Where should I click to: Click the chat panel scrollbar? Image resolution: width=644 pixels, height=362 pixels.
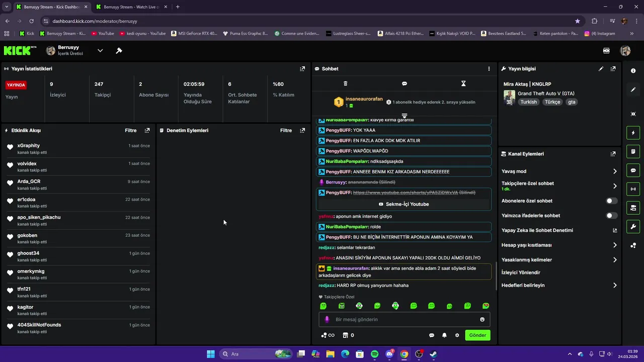tap(496, 276)
